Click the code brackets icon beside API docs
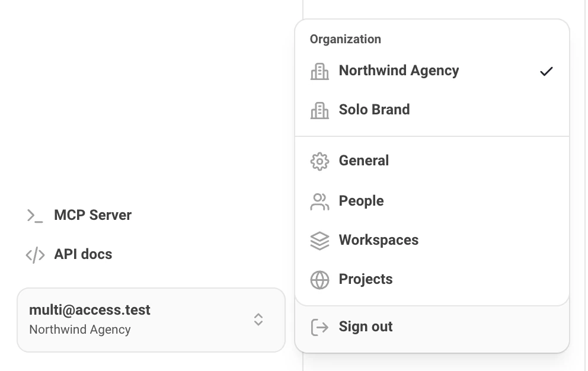The height and width of the screenshot is (371, 588). point(35,255)
